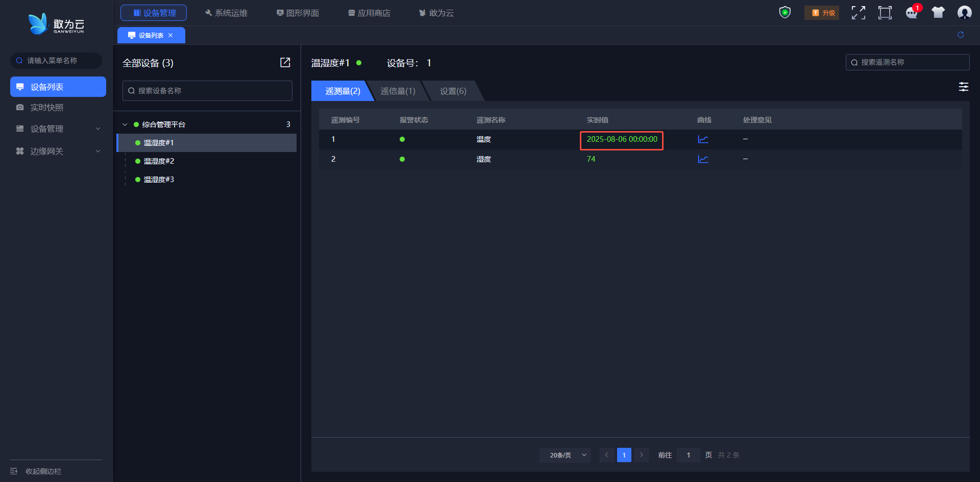Click the refresh icon below the header
980x482 pixels.
pos(961,35)
